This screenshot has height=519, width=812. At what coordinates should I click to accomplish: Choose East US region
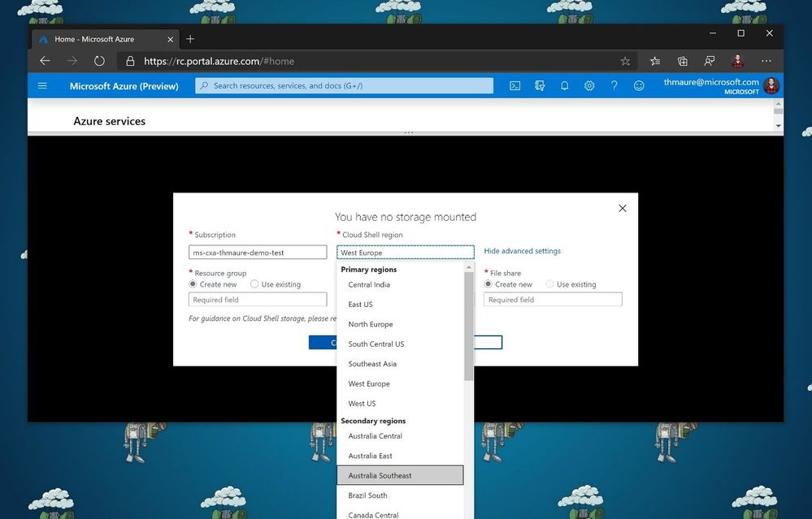(400, 305)
